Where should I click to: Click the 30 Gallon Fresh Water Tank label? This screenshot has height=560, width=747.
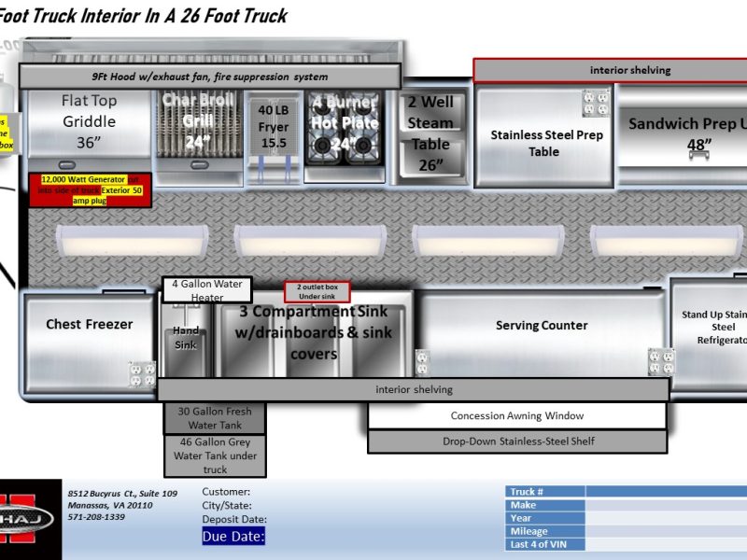pyautogui.click(x=215, y=418)
